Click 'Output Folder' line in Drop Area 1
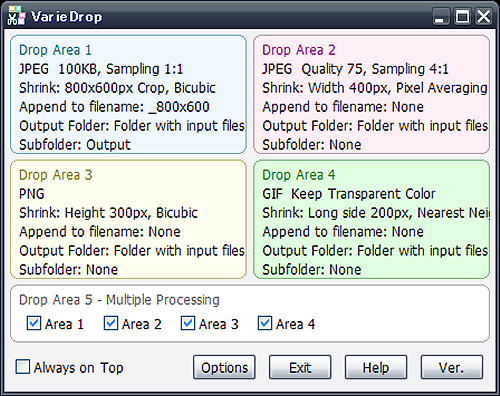 [x=132, y=126]
